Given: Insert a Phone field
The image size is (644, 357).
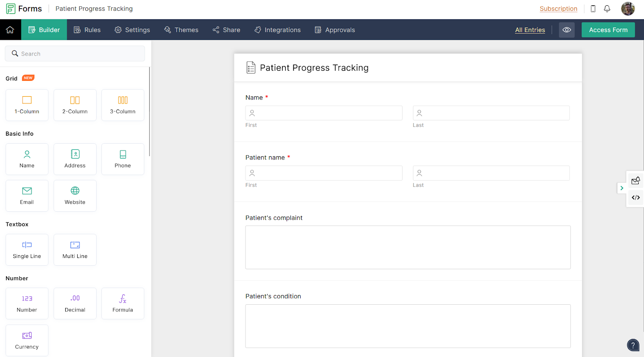Looking at the screenshot, I should coord(122,159).
